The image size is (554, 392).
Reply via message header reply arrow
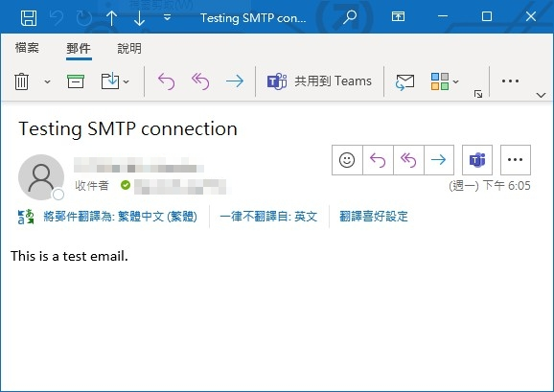[x=378, y=160]
